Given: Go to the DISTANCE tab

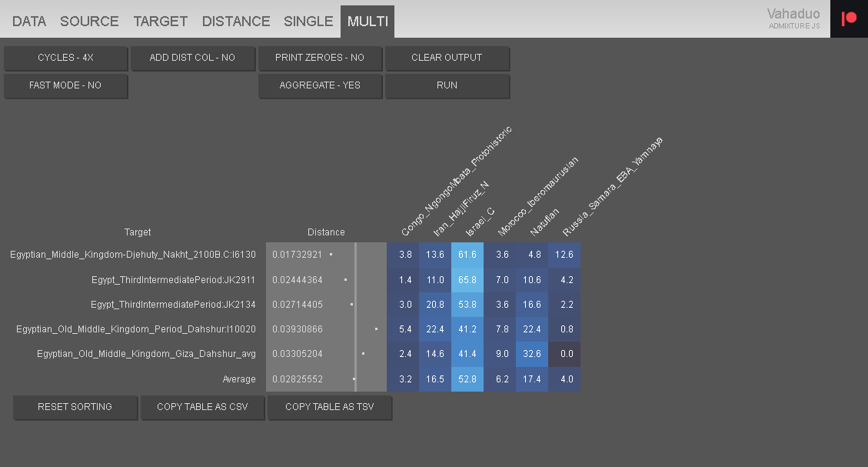Looking at the screenshot, I should pos(236,22).
